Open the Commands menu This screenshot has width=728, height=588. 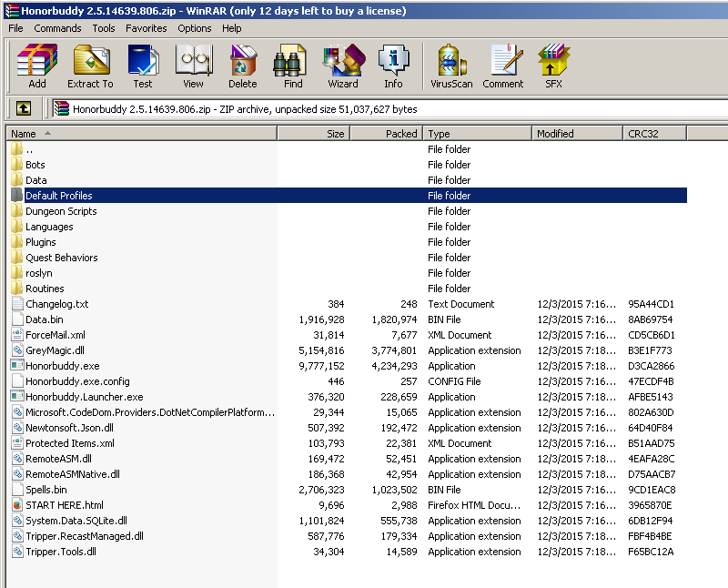[57, 28]
